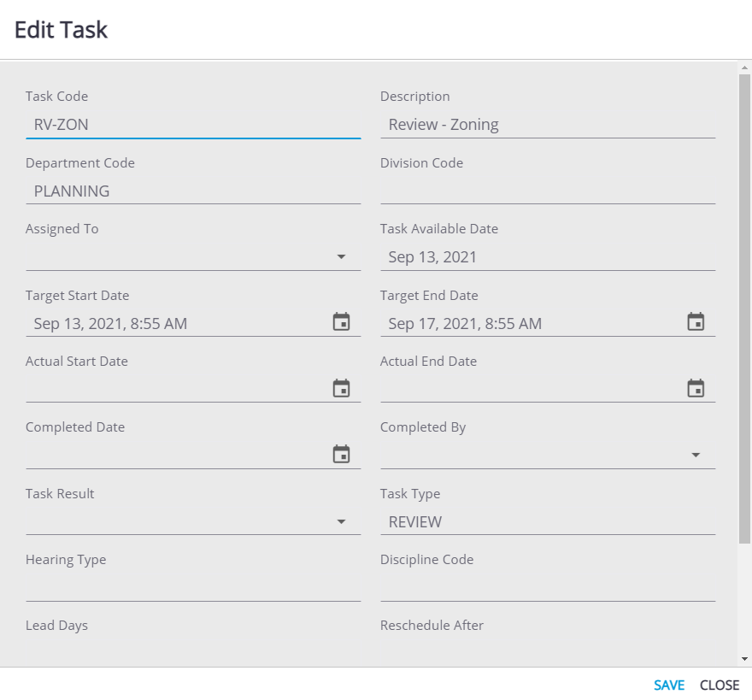Edit the Description field Review - Zoning
The image size is (752, 700).
tap(548, 125)
